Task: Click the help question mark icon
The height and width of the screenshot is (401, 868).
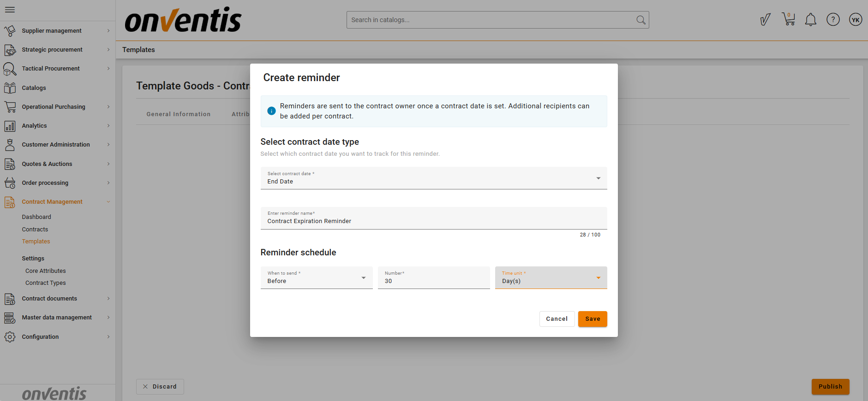Action: coord(832,20)
